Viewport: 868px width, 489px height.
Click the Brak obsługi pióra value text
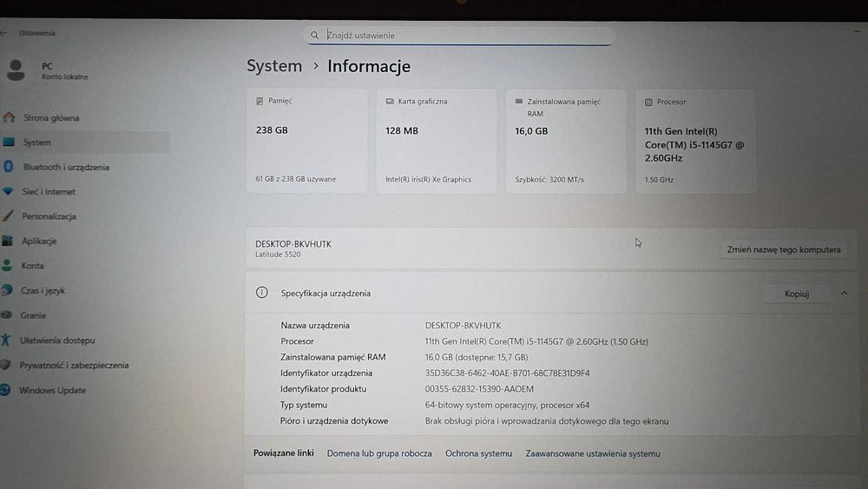tap(546, 421)
